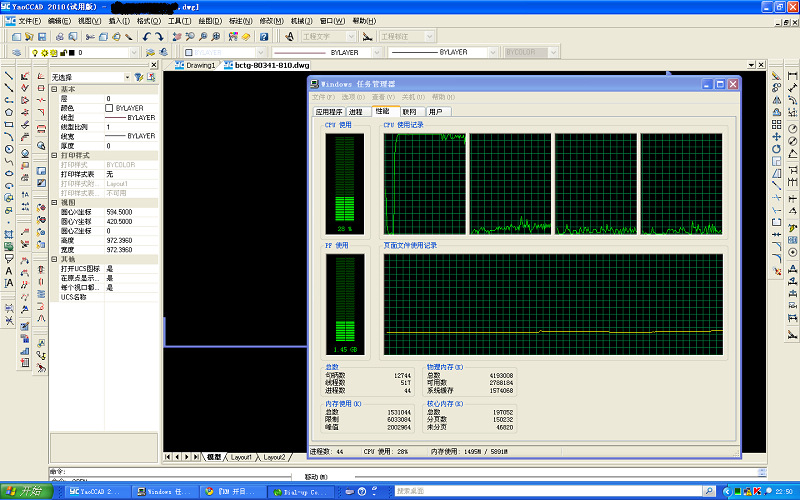Open the no-selection object dropdown in properties

click(x=127, y=77)
